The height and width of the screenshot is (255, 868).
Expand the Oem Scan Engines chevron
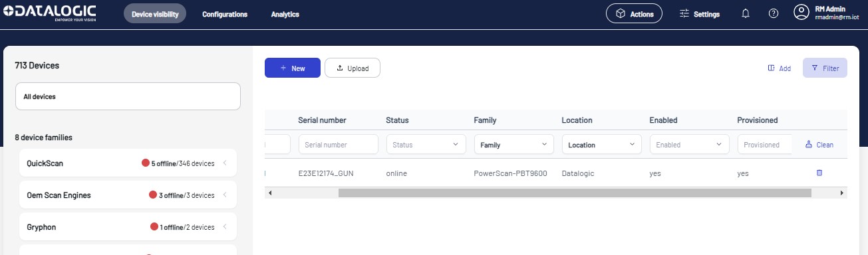coord(225,195)
